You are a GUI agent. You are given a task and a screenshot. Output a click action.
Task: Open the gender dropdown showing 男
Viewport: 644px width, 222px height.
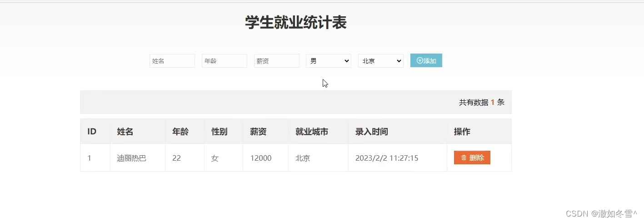click(x=329, y=61)
